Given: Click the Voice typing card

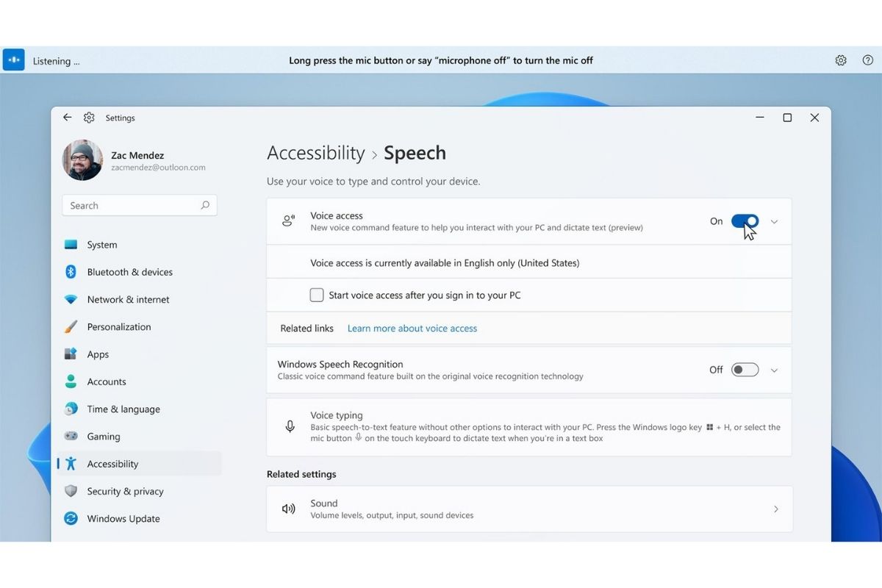Looking at the screenshot, I should pos(529,427).
